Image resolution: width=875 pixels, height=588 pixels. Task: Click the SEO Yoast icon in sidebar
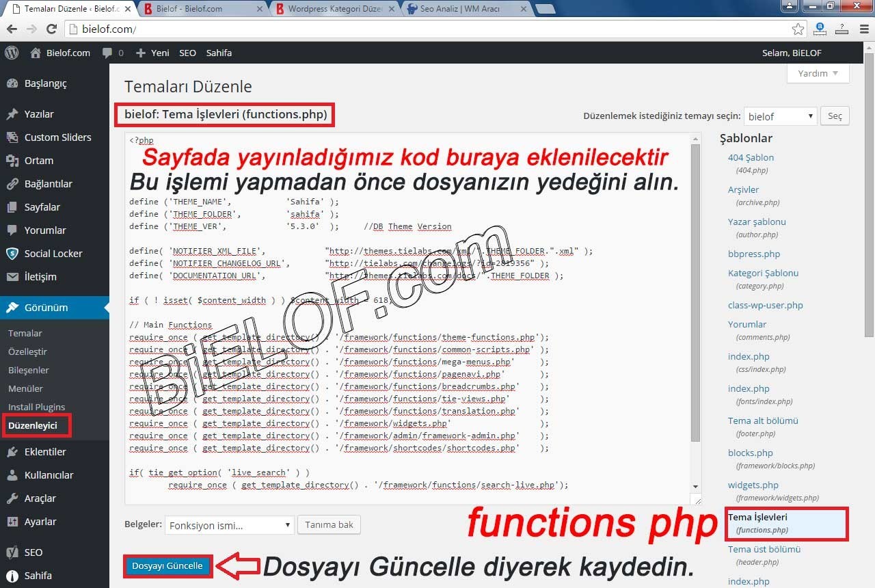[x=12, y=552]
